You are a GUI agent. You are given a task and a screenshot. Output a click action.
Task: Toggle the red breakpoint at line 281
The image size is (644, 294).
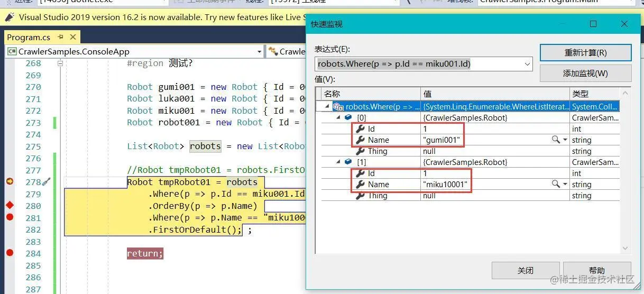(10, 217)
